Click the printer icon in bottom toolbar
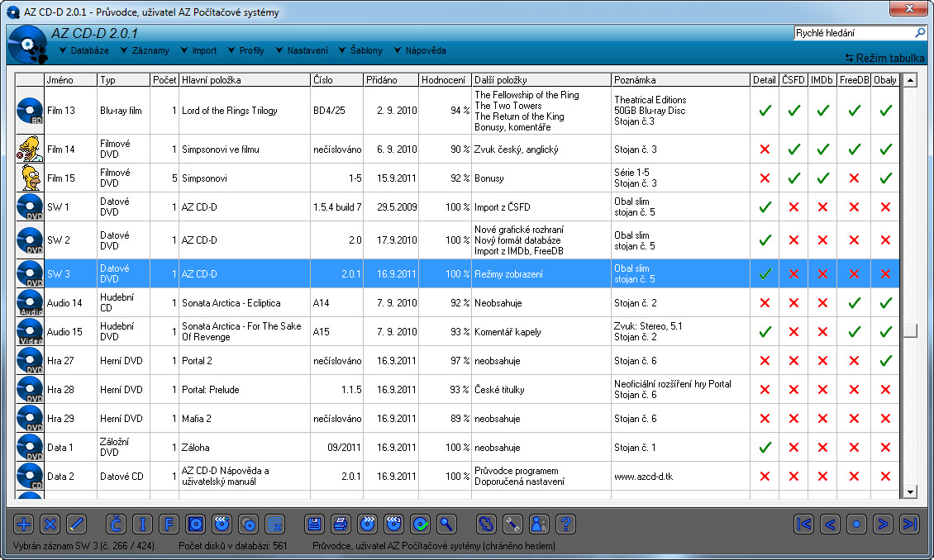This screenshot has height=560, width=934. click(341, 524)
